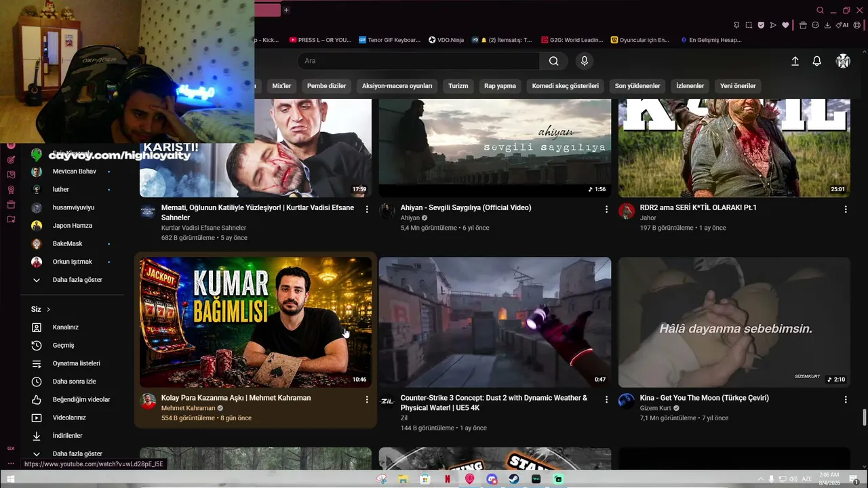Open options menu for RDR2 video
Viewport: 868px width, 488px height.
846,209
